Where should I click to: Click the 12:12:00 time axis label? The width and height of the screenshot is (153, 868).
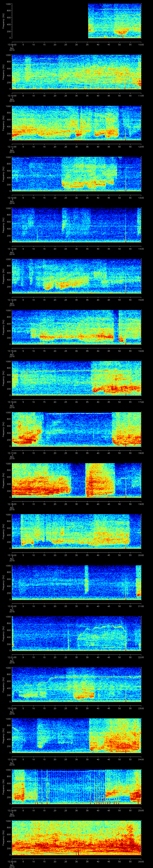point(12,198)
